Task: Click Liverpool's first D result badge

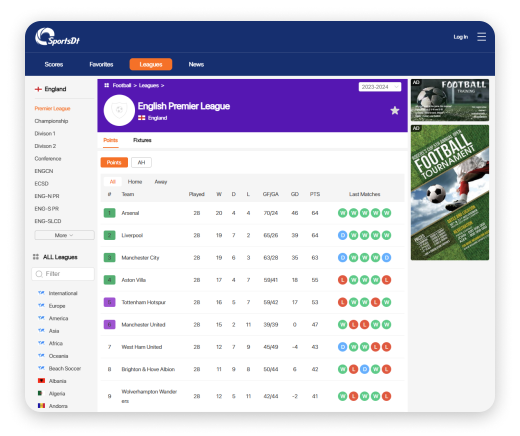Action: pos(342,235)
